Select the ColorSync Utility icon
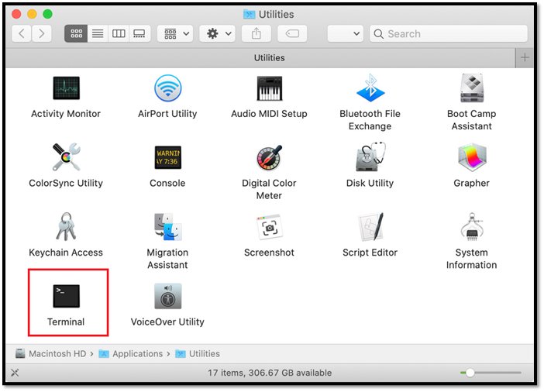The height and width of the screenshot is (392, 544). pyautogui.click(x=66, y=157)
